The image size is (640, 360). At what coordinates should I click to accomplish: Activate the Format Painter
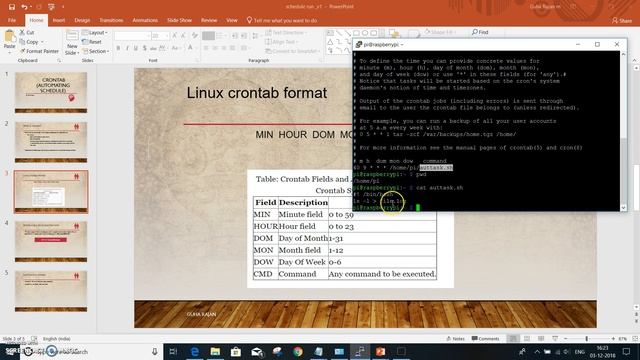[x=39, y=51]
